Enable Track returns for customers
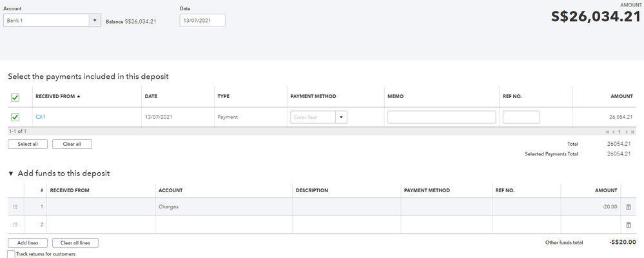The width and height of the screenshot is (644, 258). [12, 254]
